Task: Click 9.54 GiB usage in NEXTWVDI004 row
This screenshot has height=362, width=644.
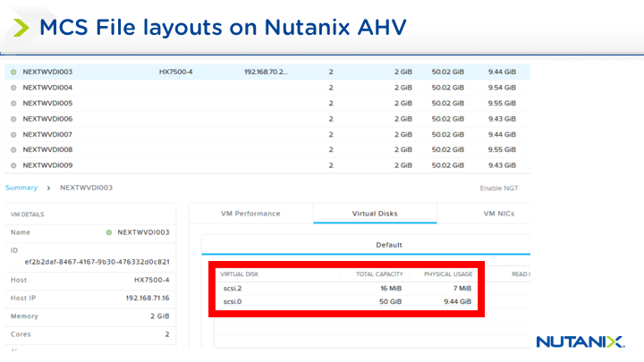Action: coord(502,88)
